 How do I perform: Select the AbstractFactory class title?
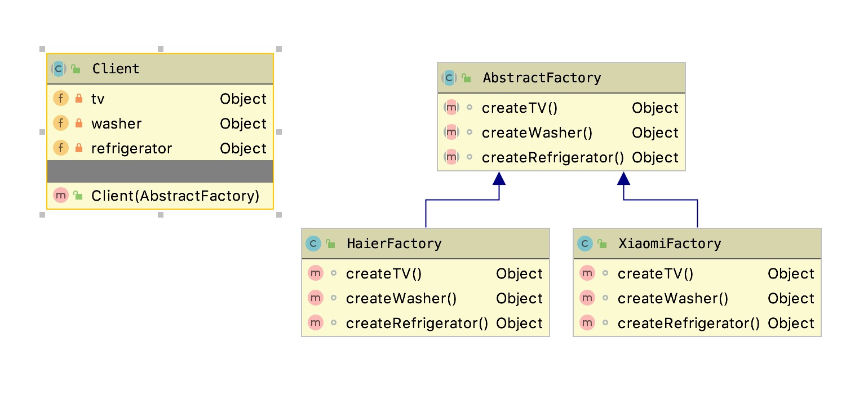tap(542, 78)
